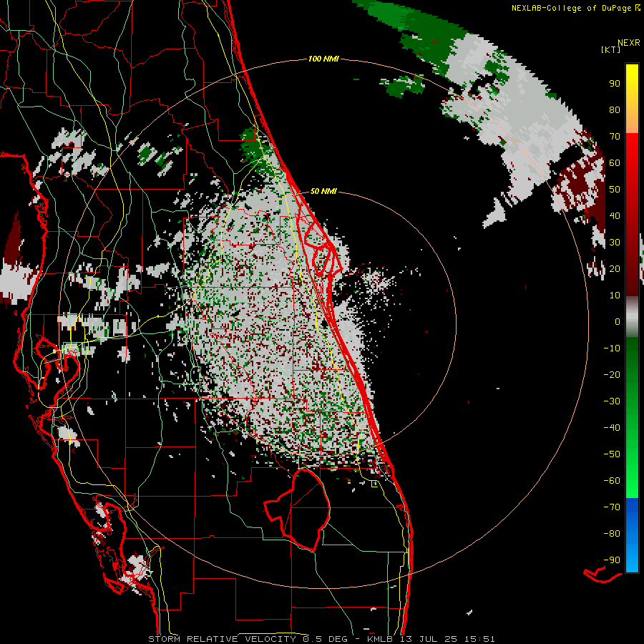
Task: Click the 80 value on the velocity scale
Action: 615,109
